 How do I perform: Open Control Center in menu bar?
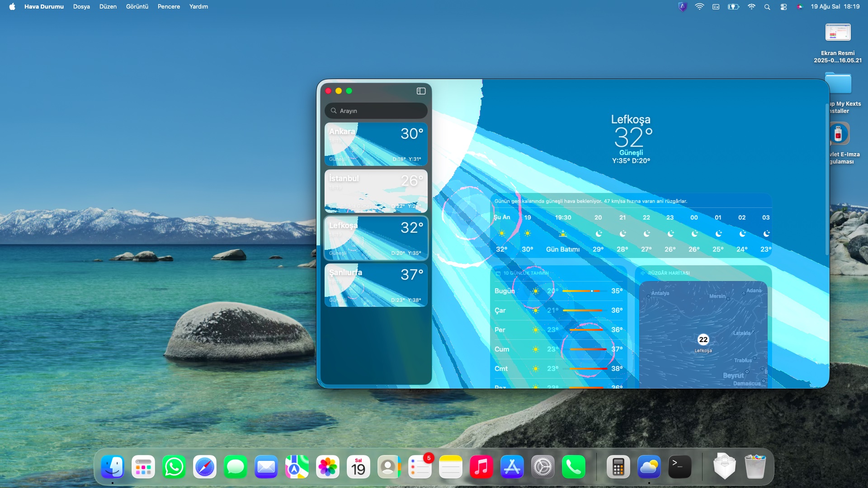[x=783, y=7]
